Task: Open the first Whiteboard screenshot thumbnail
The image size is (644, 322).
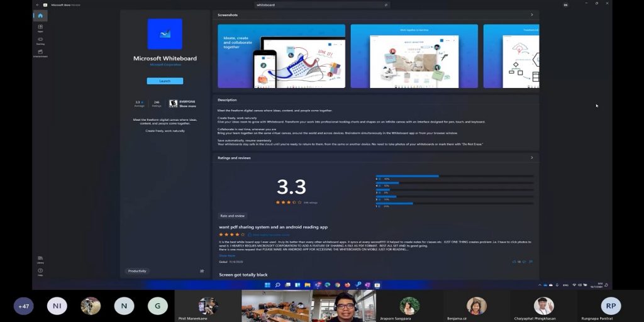Action: coord(281,56)
